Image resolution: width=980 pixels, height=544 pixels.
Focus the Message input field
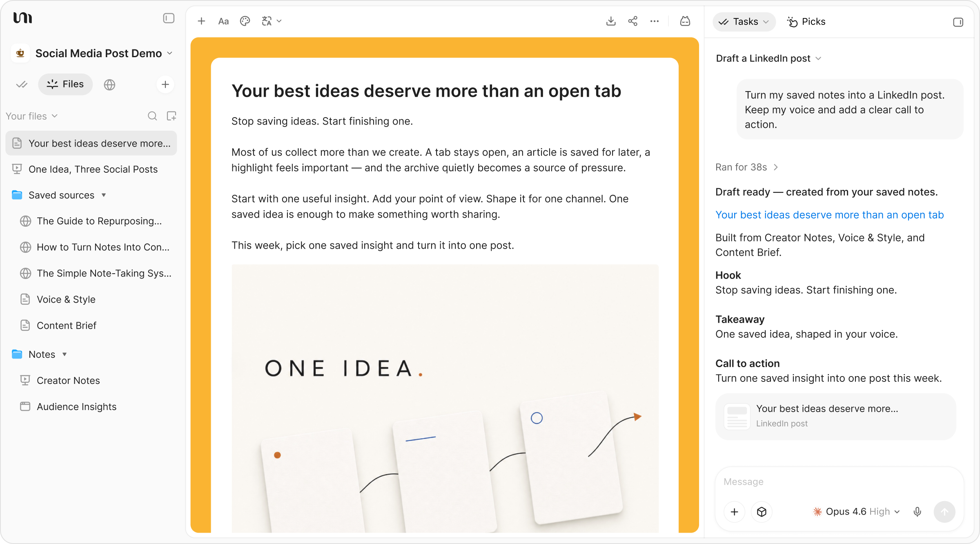tap(839, 482)
